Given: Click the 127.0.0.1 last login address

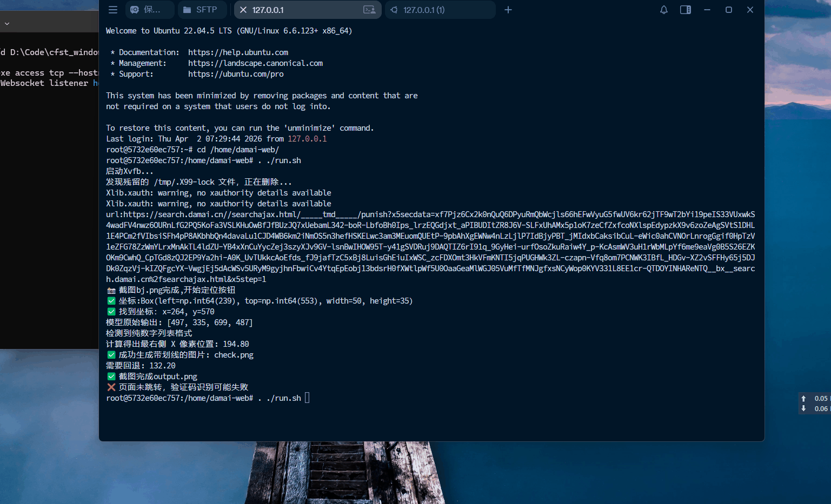Looking at the screenshot, I should 307,139.
